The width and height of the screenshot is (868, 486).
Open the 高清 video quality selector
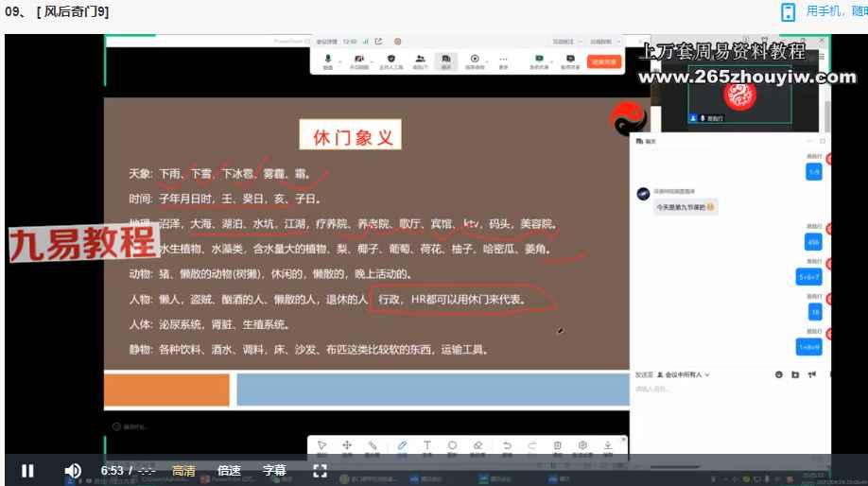click(183, 471)
